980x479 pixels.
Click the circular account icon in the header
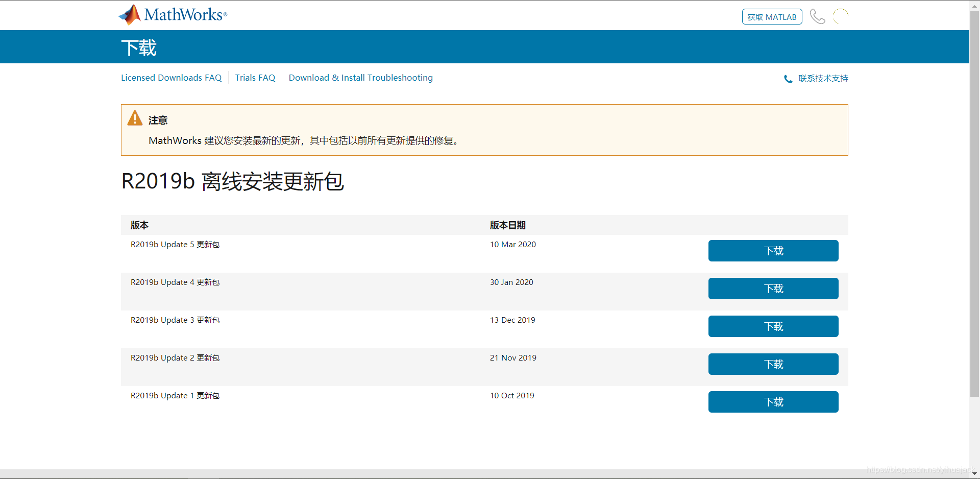[x=840, y=17]
